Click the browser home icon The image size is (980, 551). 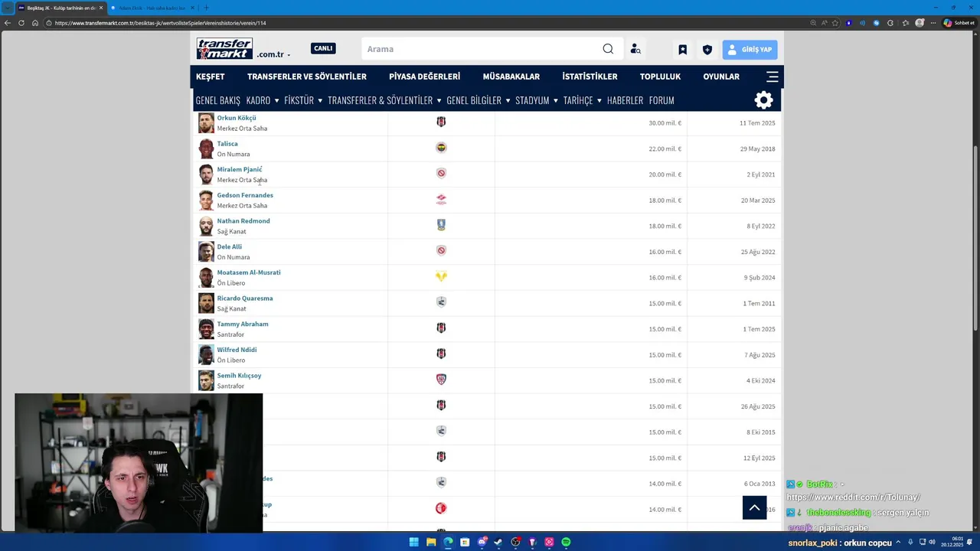pyautogui.click(x=35, y=23)
